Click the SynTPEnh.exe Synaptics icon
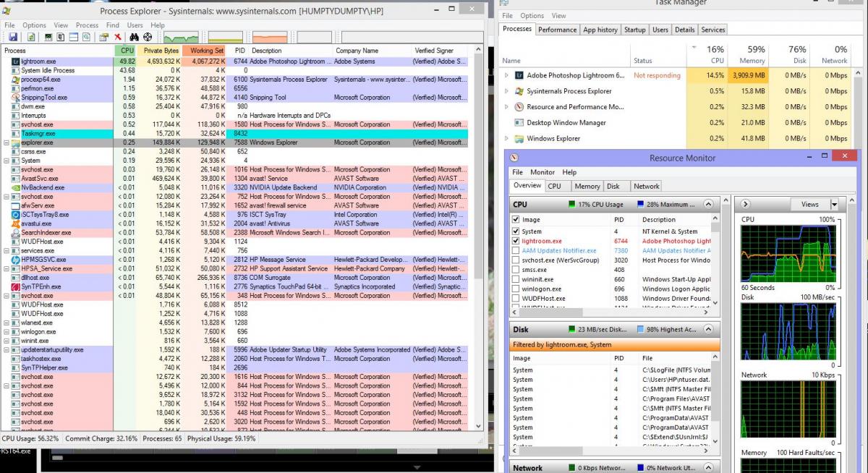Viewport: 868px width, 473px height. click(x=15, y=286)
